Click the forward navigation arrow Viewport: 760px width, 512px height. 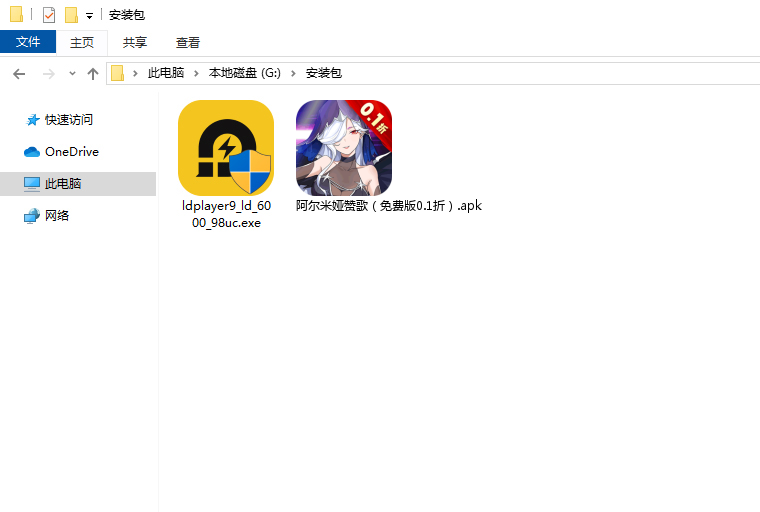pyautogui.click(x=48, y=74)
